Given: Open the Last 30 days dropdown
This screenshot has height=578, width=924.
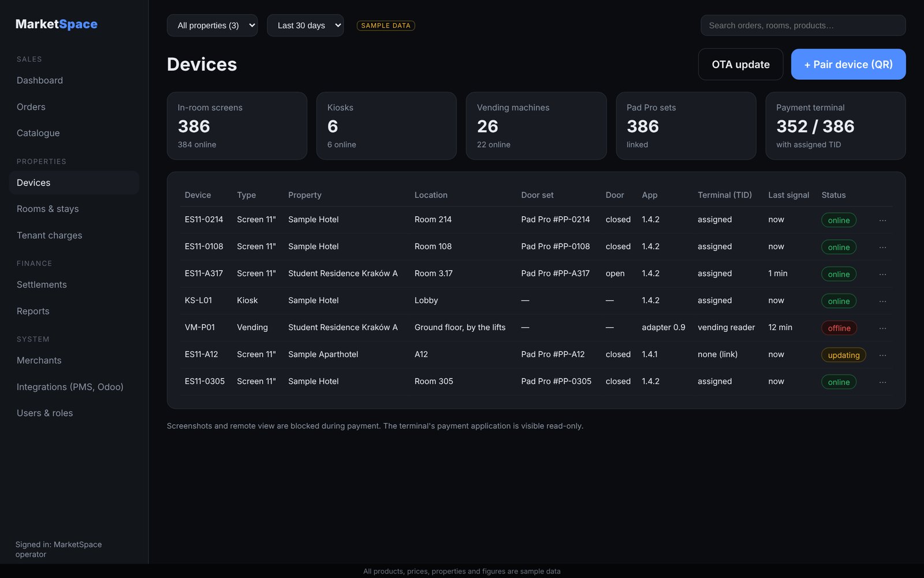Looking at the screenshot, I should click(305, 25).
